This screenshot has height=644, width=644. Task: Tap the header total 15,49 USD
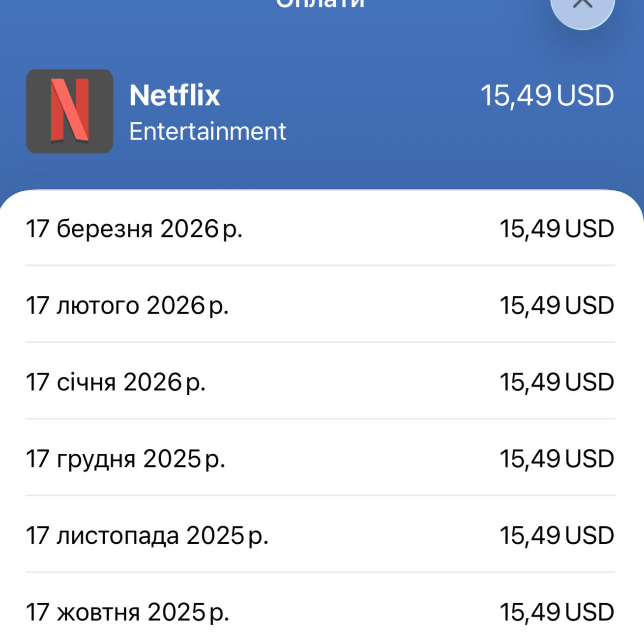point(547,95)
